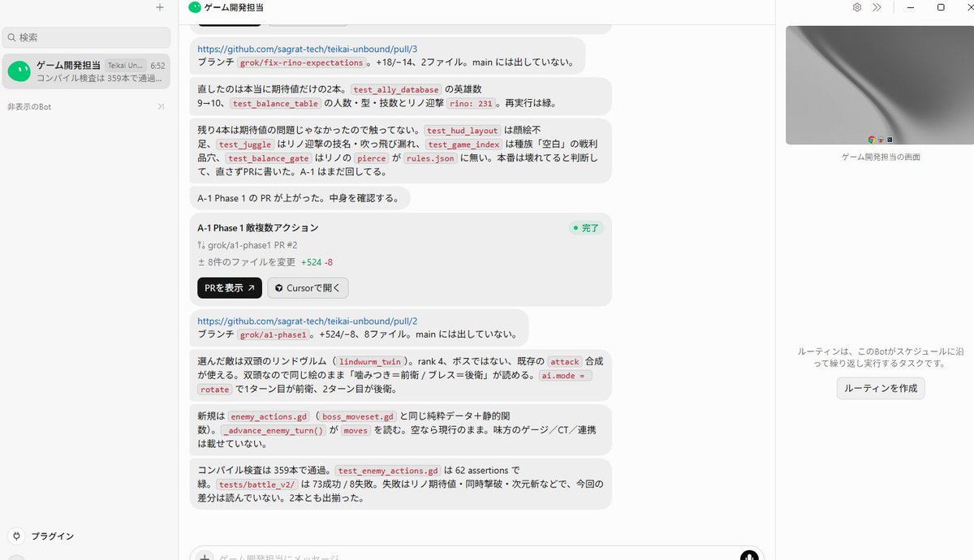Maximize the application window

[941, 7]
